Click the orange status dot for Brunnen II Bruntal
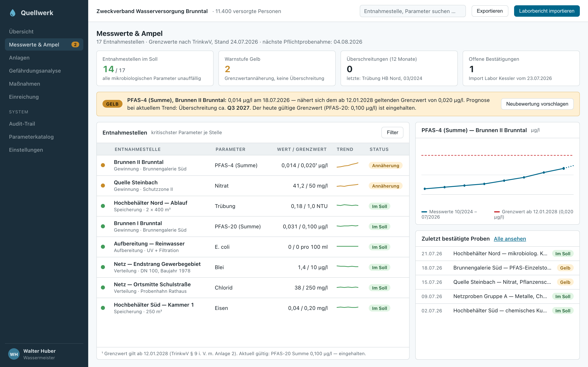This screenshot has height=367, width=588. point(103,165)
